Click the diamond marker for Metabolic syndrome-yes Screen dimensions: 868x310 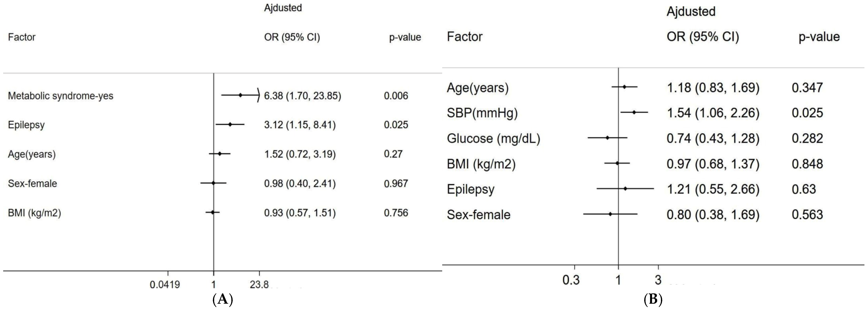pos(240,95)
